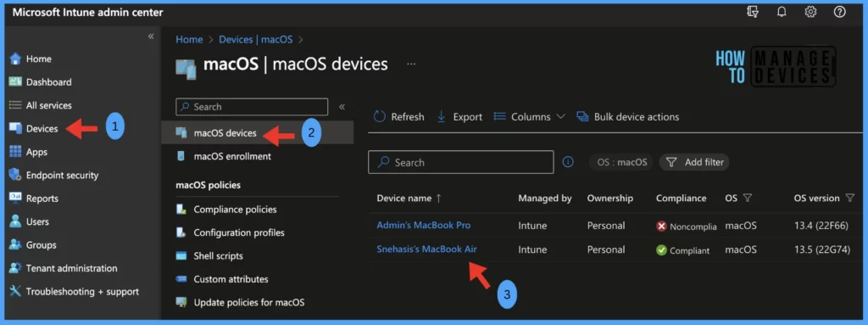This screenshot has width=868, height=325.
Task: Open Admin's MacBook Pro device link
Action: [x=424, y=225]
